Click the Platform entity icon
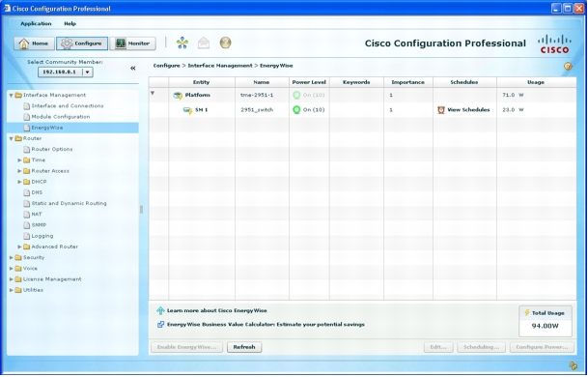This screenshot has height=377, width=588. point(178,96)
